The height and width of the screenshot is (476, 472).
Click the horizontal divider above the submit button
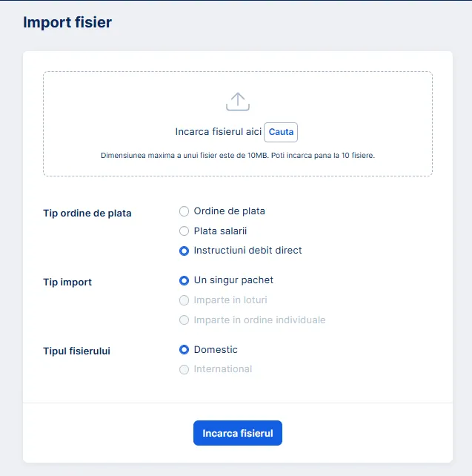pos(237,403)
